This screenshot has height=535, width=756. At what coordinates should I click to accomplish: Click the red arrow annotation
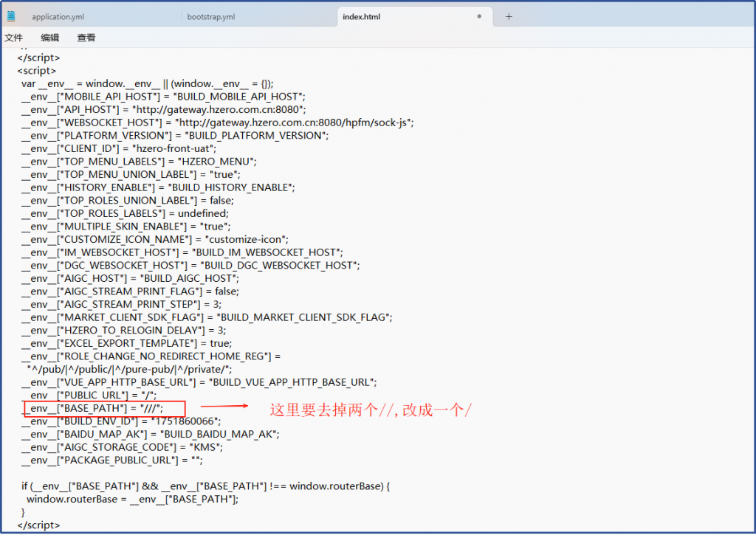point(224,406)
